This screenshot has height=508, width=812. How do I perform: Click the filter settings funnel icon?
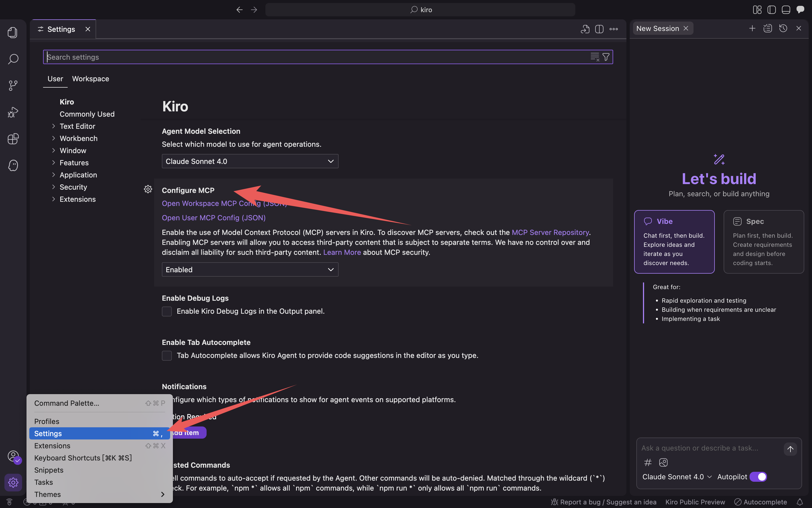pyautogui.click(x=606, y=57)
